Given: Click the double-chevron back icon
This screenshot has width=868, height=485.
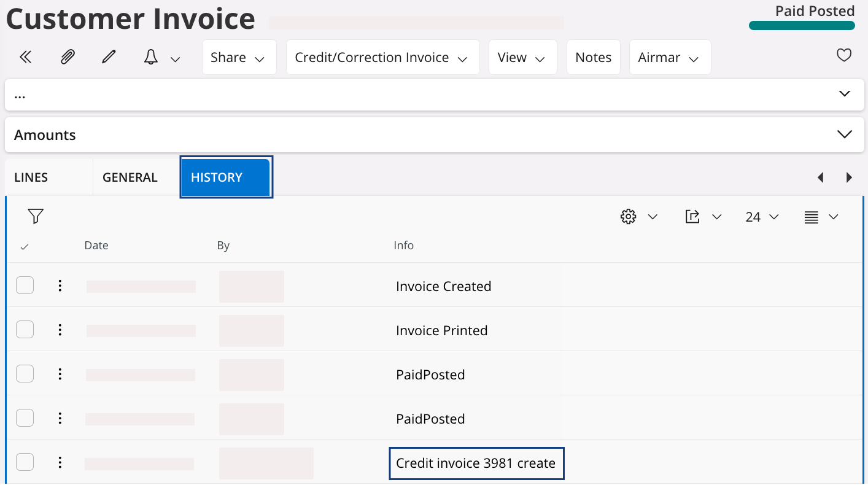Looking at the screenshot, I should (25, 57).
